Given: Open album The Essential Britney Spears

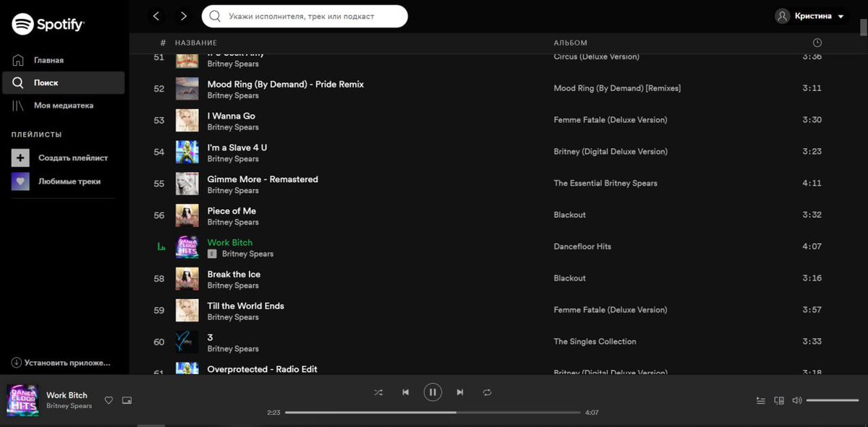Looking at the screenshot, I should click(605, 184).
